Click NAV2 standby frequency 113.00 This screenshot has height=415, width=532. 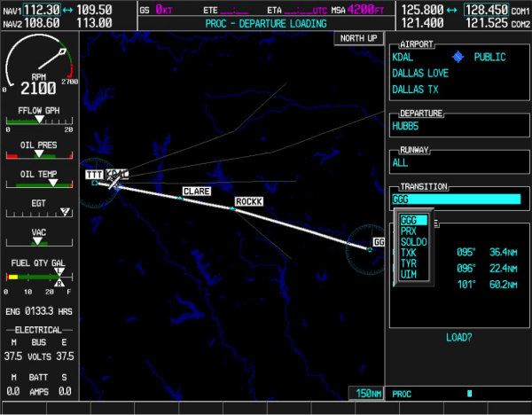tap(94, 23)
